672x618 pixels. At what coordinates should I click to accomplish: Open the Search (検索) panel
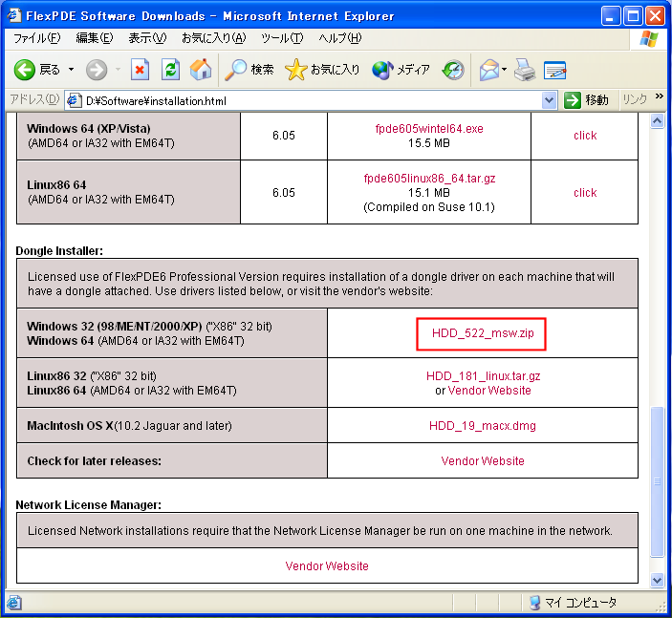(x=249, y=70)
